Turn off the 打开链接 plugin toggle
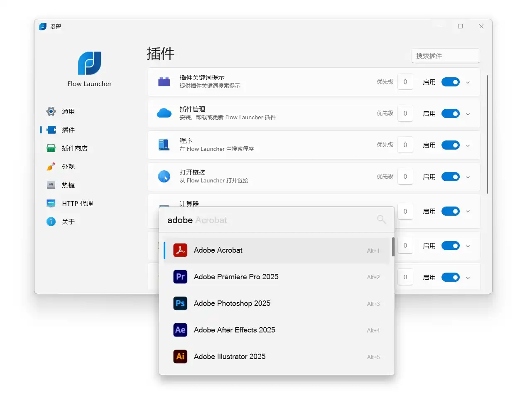Viewport: 532px width, 406px height. 451,177
